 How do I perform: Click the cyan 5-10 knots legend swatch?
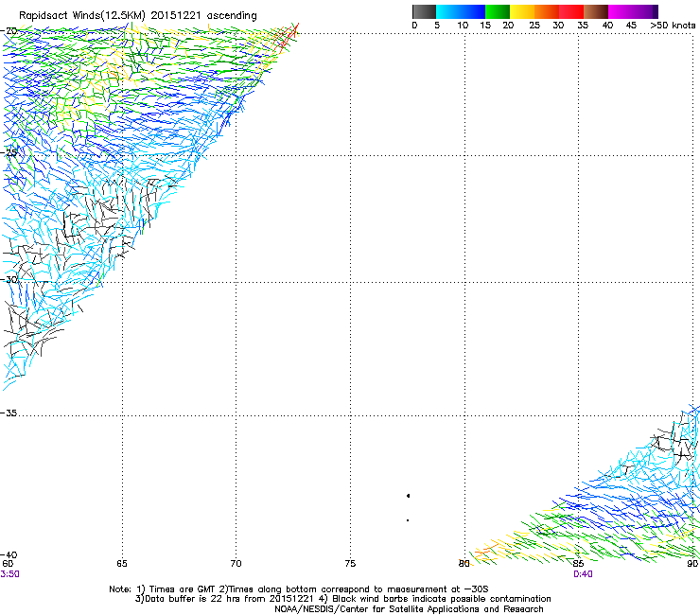point(448,11)
